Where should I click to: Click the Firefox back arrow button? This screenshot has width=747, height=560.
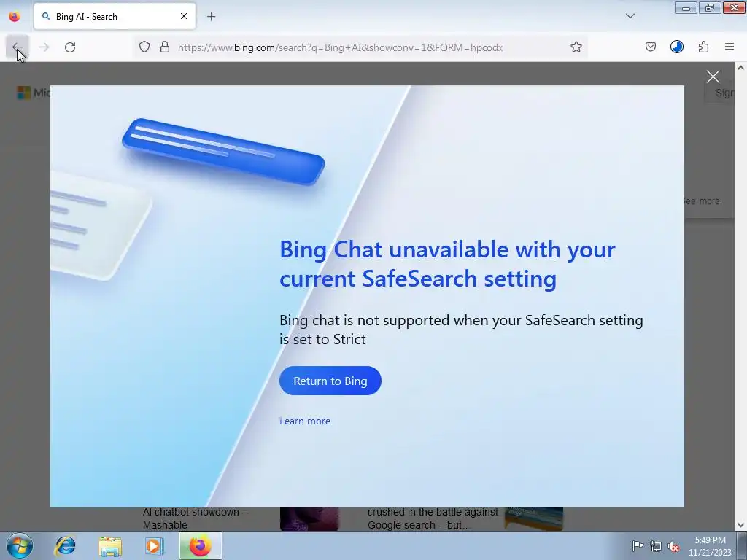[18, 47]
